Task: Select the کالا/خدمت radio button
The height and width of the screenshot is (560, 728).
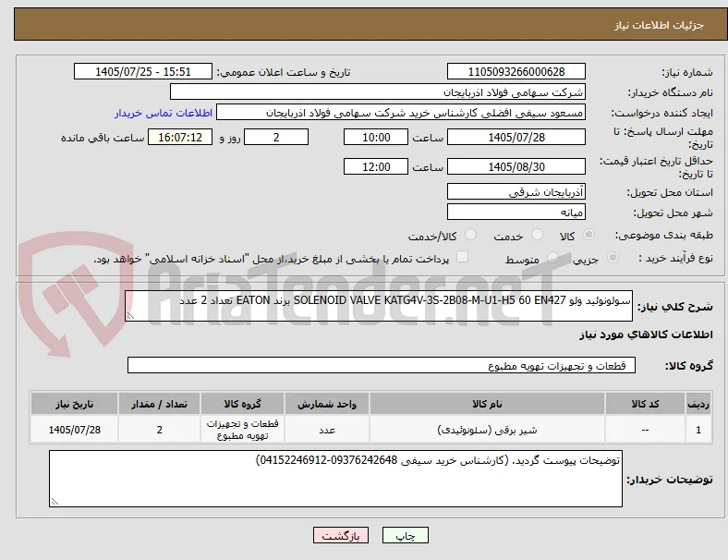Action: pyautogui.click(x=471, y=235)
